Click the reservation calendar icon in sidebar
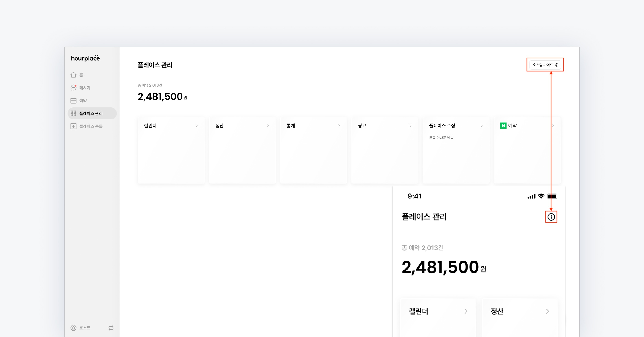This screenshot has width=644, height=337. coord(73,101)
